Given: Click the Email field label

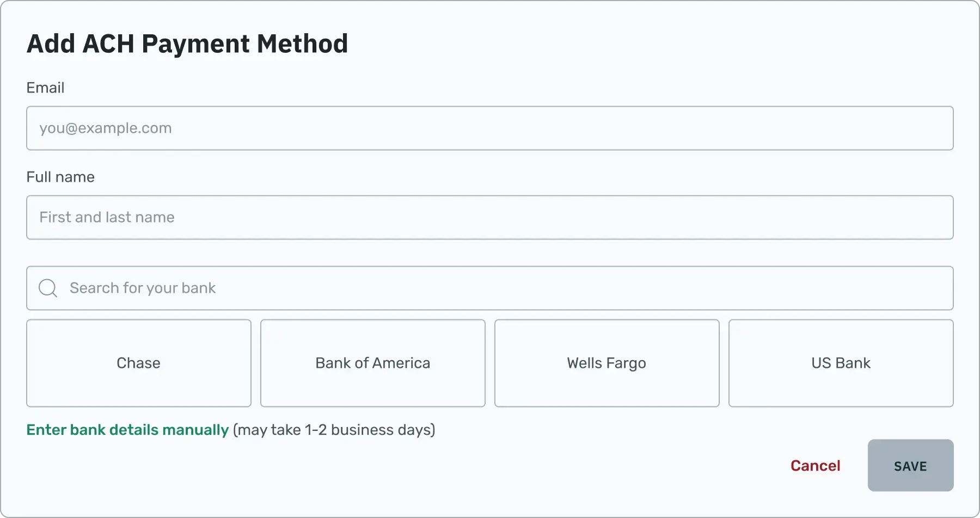Looking at the screenshot, I should [x=45, y=88].
